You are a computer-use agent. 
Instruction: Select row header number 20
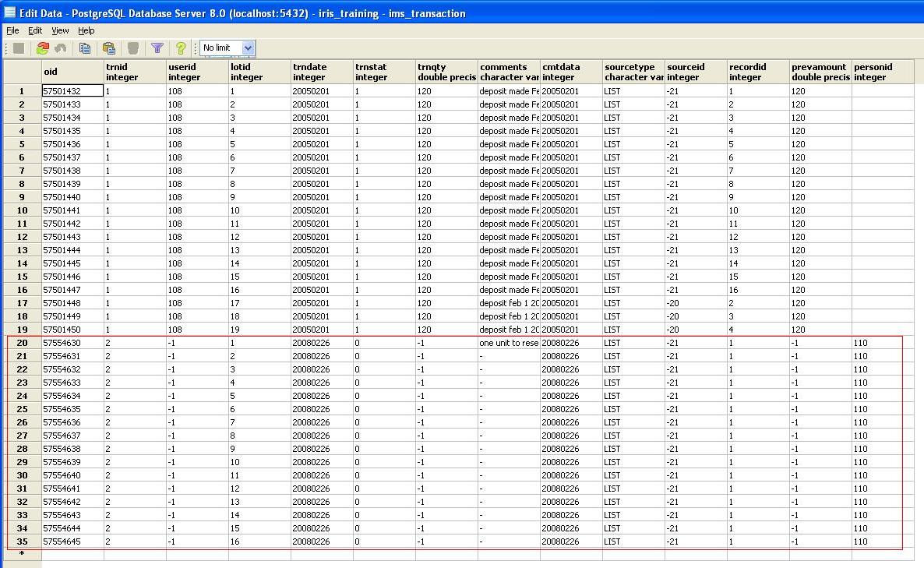(x=22, y=343)
